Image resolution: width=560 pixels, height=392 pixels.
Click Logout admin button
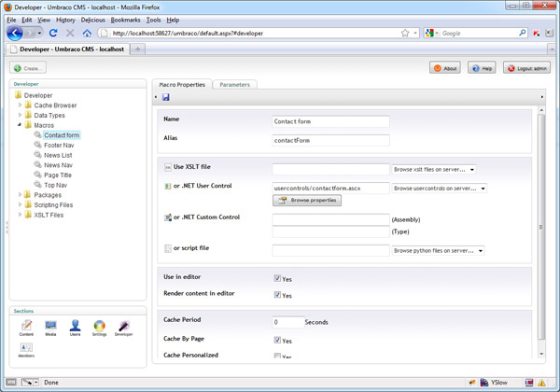(526, 68)
